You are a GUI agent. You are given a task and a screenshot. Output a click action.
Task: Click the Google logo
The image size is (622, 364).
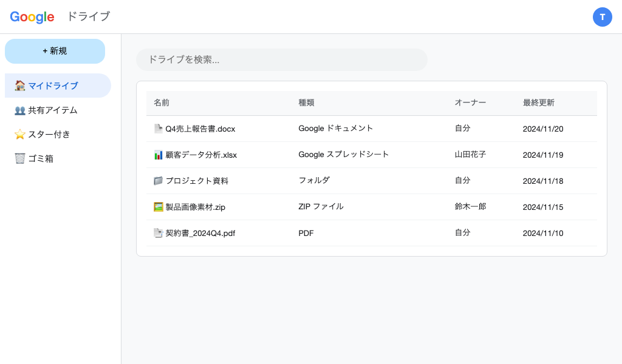(x=32, y=17)
